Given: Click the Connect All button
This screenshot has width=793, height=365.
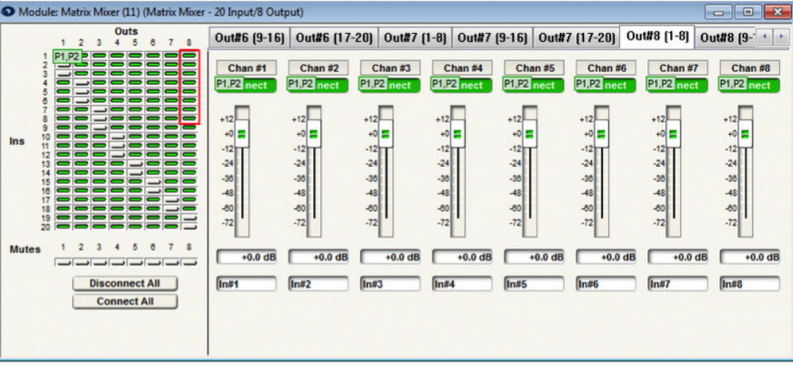Looking at the screenshot, I should (125, 301).
